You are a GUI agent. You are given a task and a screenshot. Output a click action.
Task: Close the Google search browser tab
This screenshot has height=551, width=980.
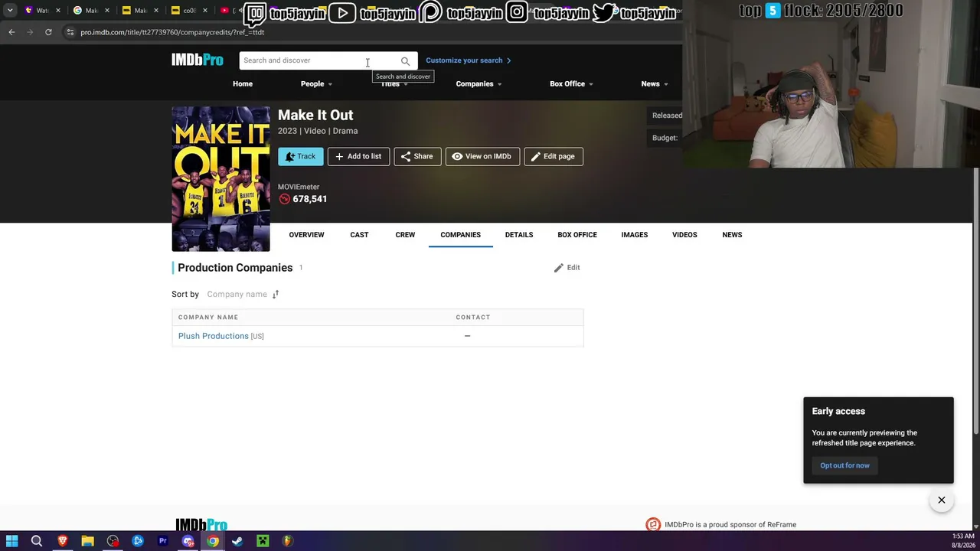click(x=108, y=11)
